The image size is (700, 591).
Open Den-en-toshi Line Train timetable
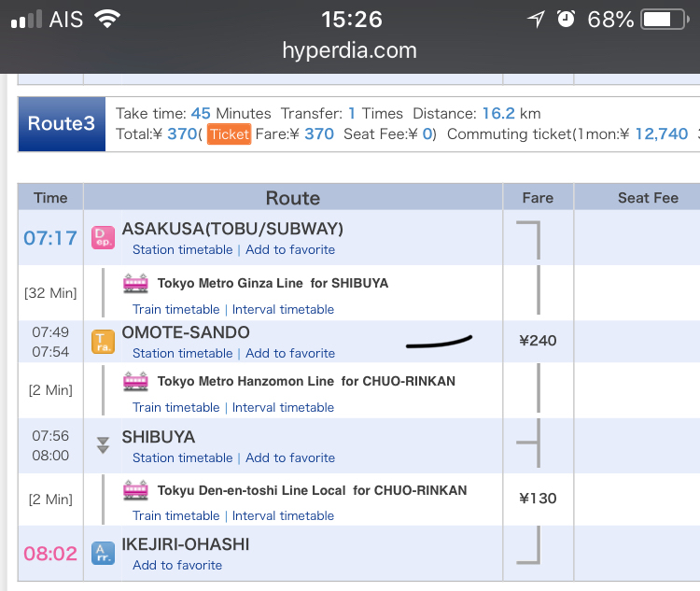coord(175,516)
